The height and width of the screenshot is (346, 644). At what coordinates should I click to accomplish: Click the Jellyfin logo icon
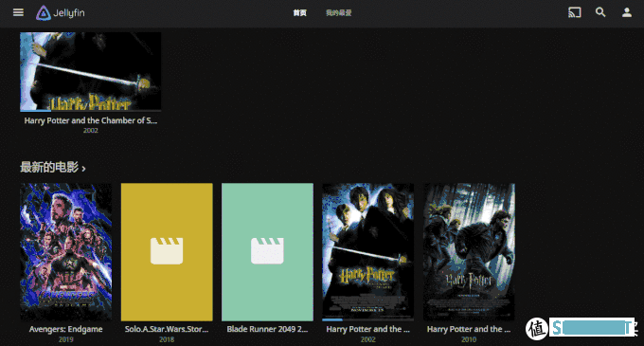[44, 12]
